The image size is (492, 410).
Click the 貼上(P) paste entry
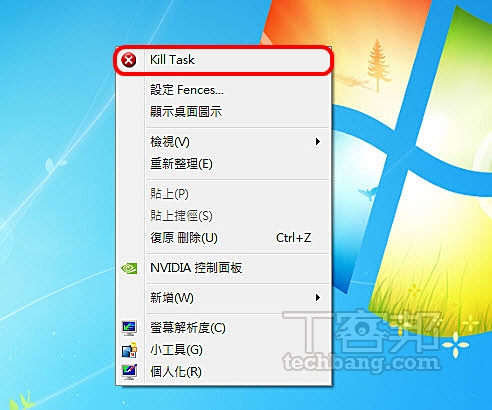pos(223,194)
